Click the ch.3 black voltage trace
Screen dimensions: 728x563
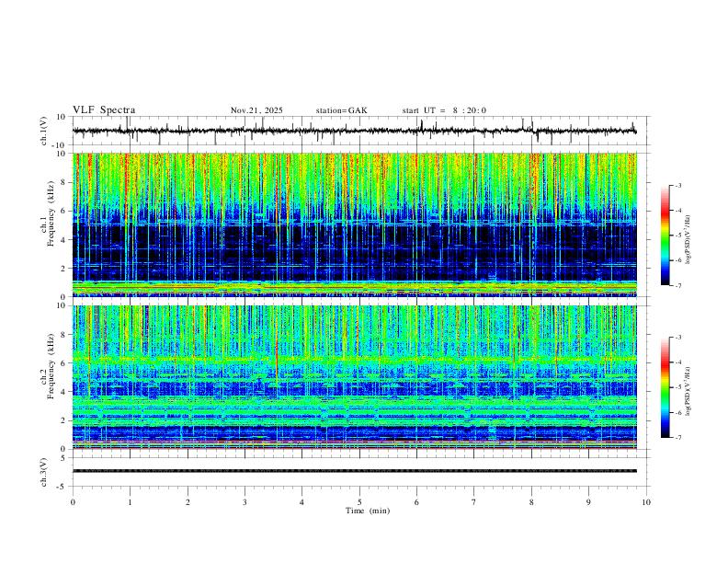(354, 471)
